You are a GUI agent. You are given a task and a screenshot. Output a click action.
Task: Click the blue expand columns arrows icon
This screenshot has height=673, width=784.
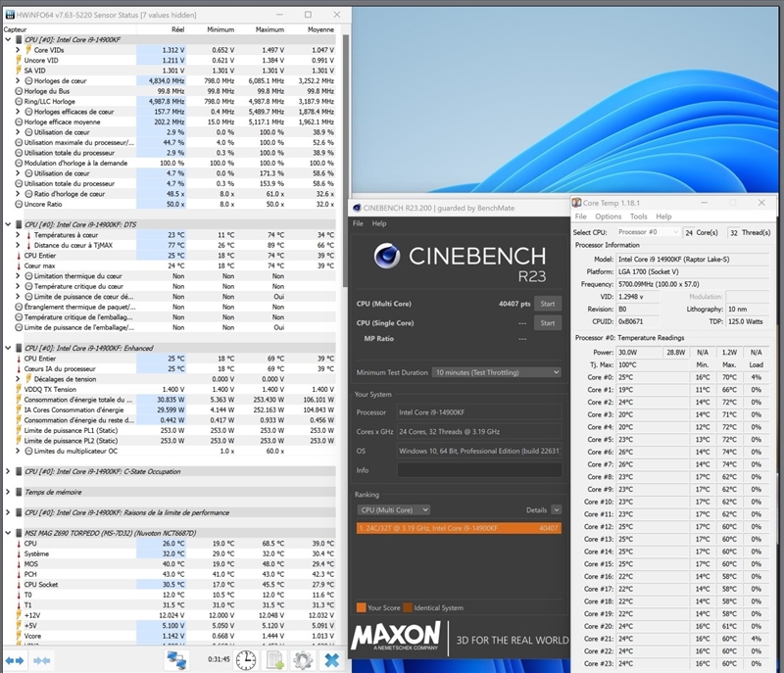[x=15, y=659]
